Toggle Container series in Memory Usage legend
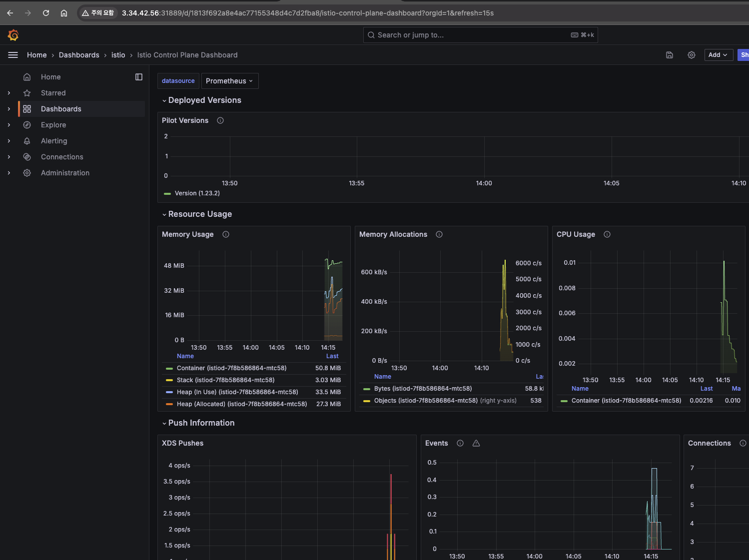The width and height of the screenshot is (749, 560). point(232,368)
